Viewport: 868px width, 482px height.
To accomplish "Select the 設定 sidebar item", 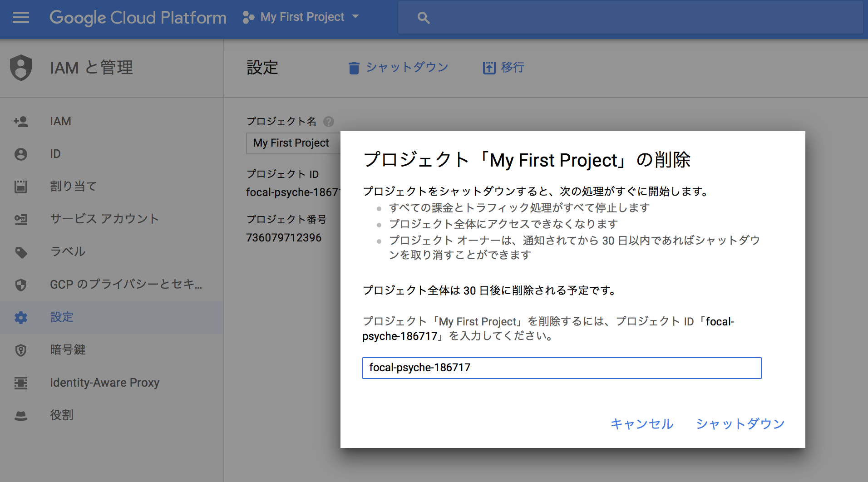I will [112, 317].
